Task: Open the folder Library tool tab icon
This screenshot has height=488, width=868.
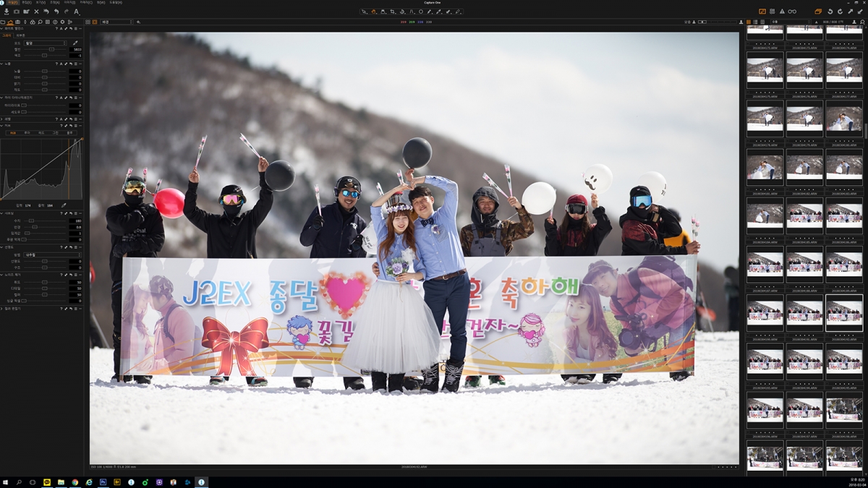Action: 3,22
